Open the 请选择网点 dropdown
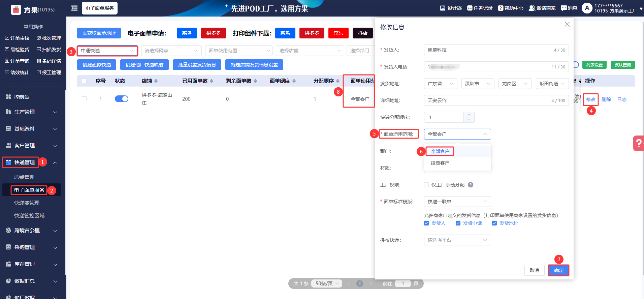Viewport: 644px width, 299px height. coord(171,51)
